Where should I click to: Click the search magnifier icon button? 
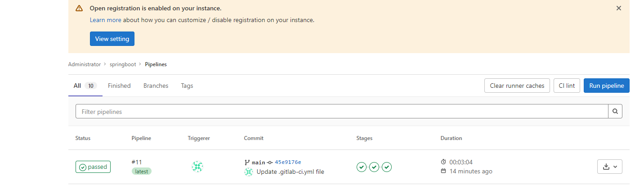615,111
